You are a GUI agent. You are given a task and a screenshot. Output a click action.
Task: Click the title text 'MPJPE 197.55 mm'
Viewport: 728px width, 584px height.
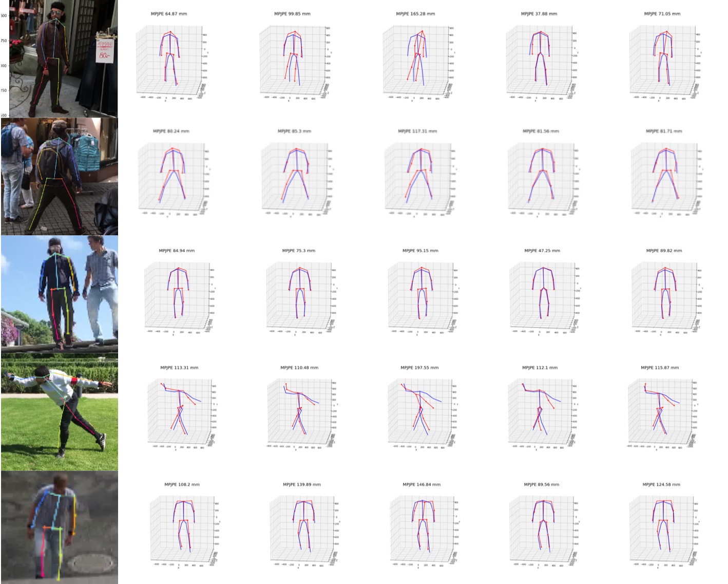[x=419, y=368]
